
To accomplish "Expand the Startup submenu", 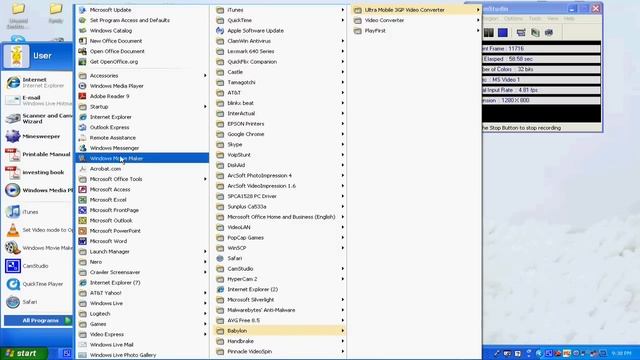I will [x=142, y=107].
